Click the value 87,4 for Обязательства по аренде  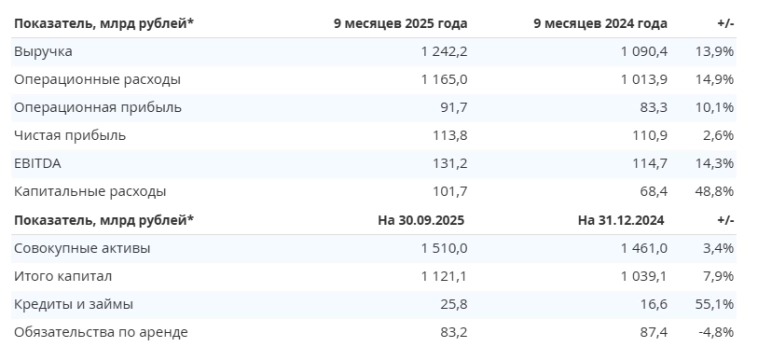click(x=655, y=332)
